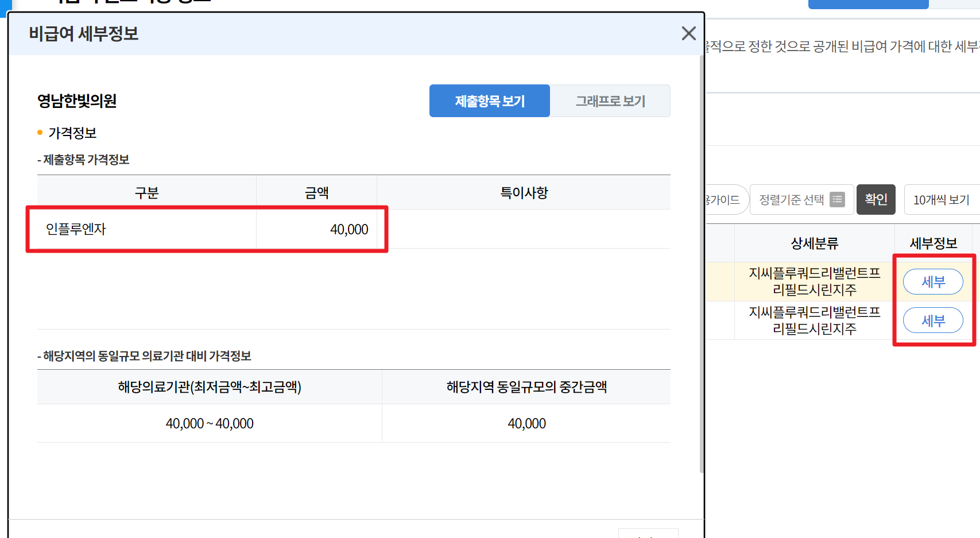Click 세부 button in the second row
The height and width of the screenshot is (538, 980).
coord(933,320)
